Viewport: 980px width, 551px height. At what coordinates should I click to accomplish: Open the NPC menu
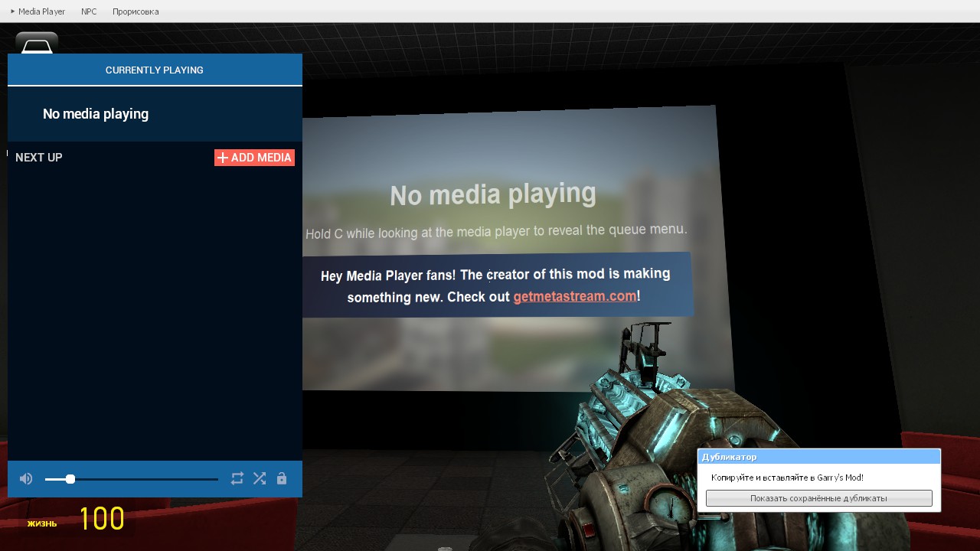pos(89,11)
